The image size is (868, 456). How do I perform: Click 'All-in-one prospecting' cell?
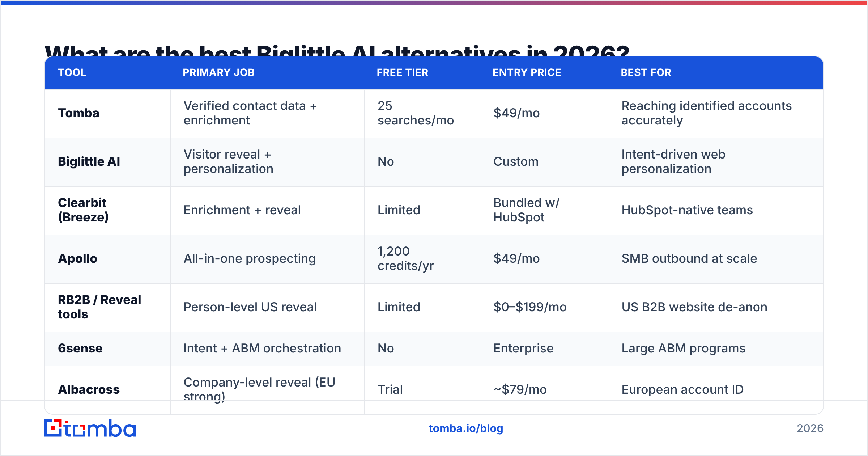[x=267, y=259]
